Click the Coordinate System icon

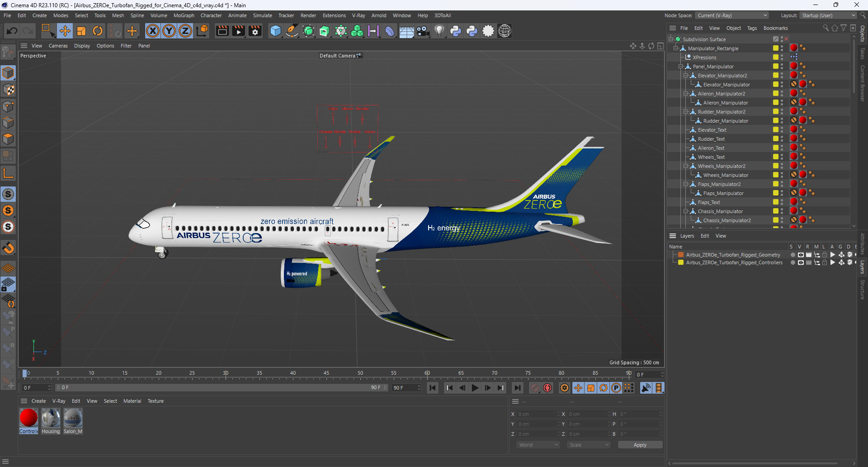pyautogui.click(x=203, y=31)
